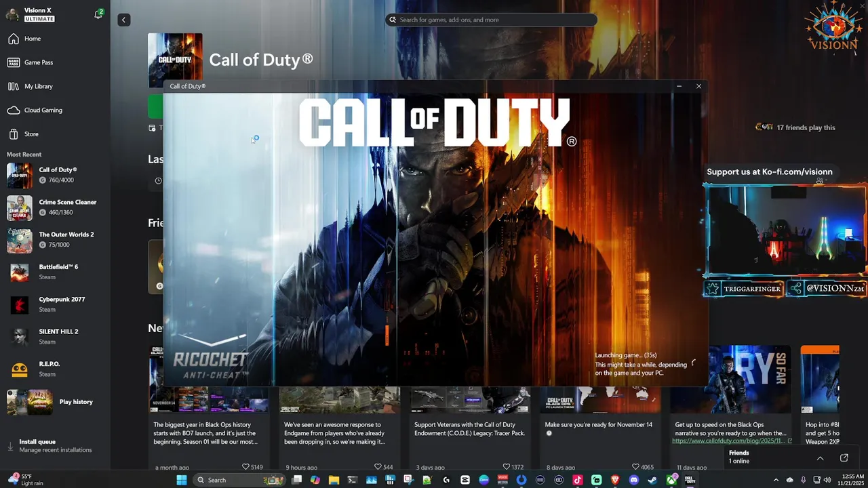
Task: Like the Support Veterans news post
Action: click(513, 467)
